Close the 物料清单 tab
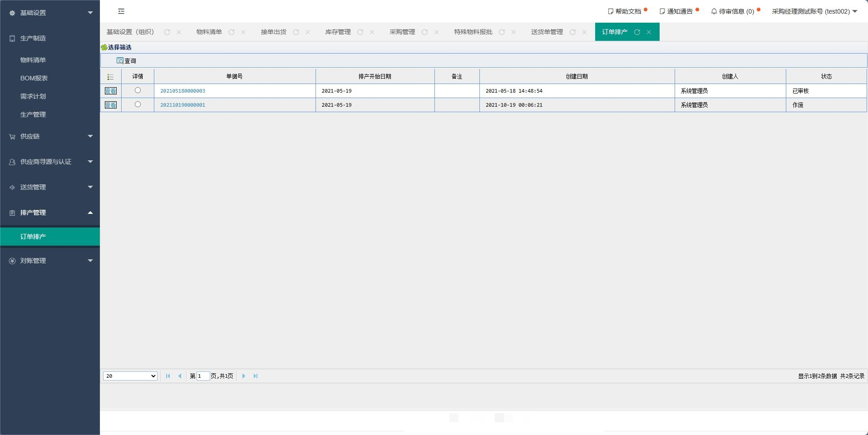This screenshot has width=868, height=435. click(243, 32)
